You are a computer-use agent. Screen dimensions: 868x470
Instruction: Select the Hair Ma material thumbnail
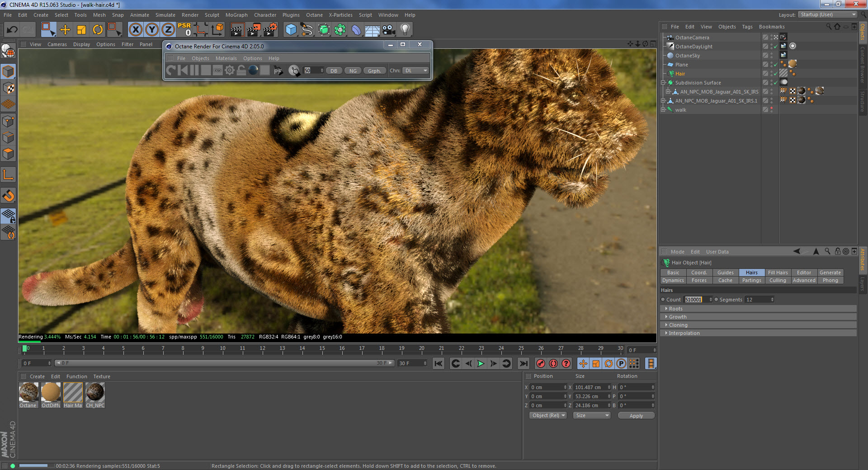tap(73, 392)
